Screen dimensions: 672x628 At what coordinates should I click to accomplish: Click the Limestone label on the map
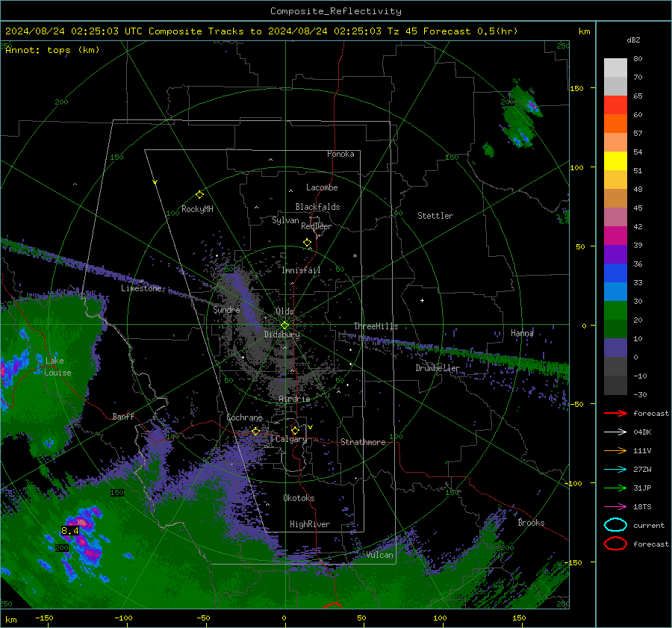click(141, 288)
